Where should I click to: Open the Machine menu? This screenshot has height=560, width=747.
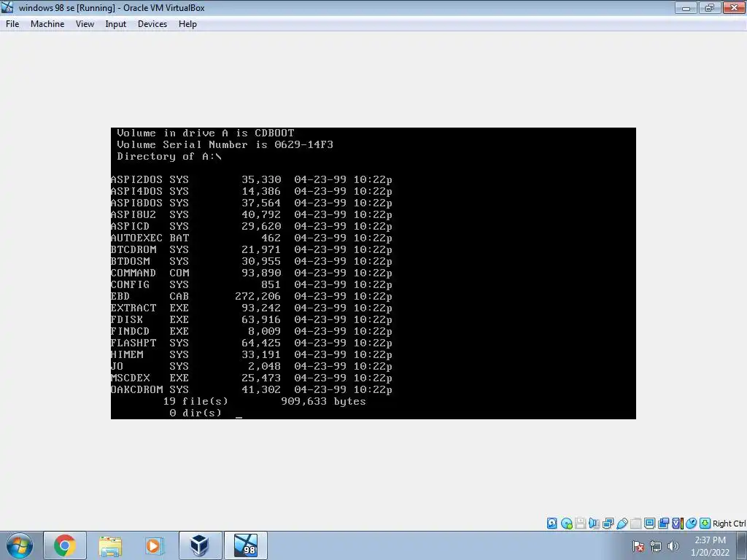(x=47, y=24)
